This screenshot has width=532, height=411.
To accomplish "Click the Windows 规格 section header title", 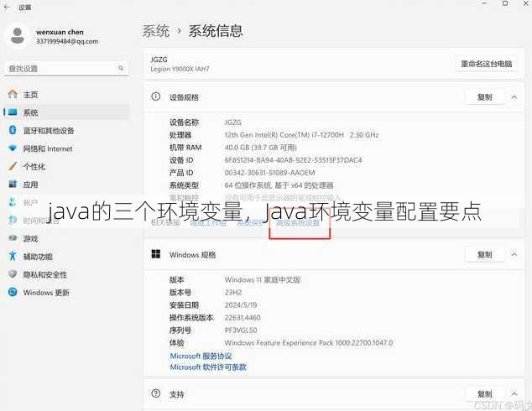I will pyautogui.click(x=192, y=255).
